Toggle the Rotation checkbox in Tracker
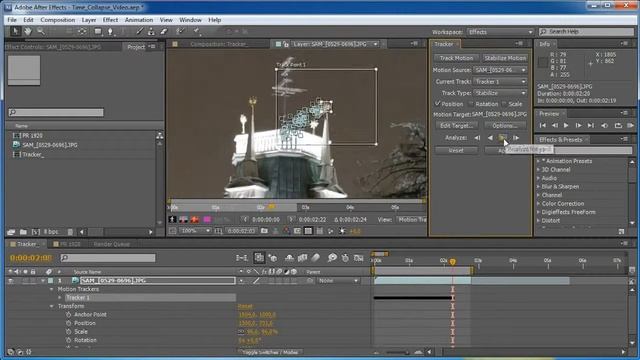 tap(471, 104)
